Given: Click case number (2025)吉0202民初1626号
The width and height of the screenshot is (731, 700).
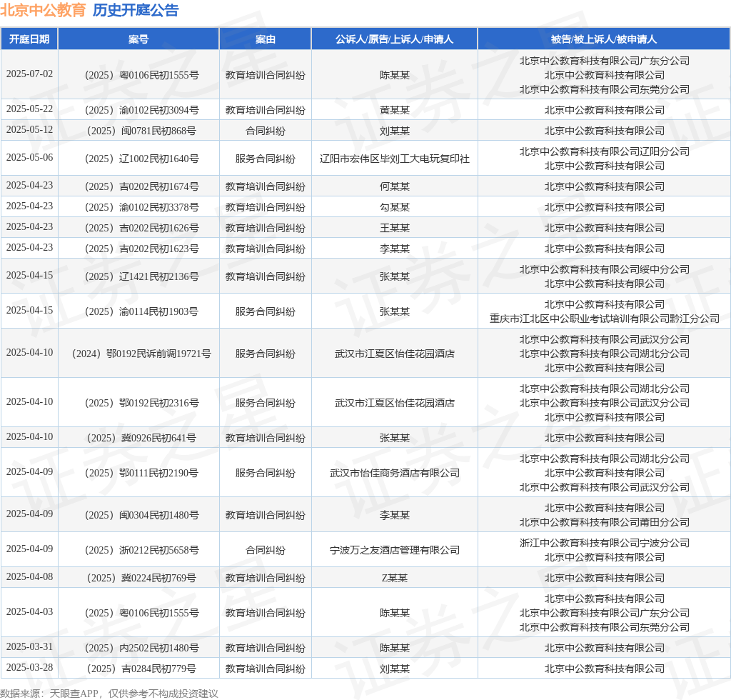Looking at the screenshot, I should 142,228.
